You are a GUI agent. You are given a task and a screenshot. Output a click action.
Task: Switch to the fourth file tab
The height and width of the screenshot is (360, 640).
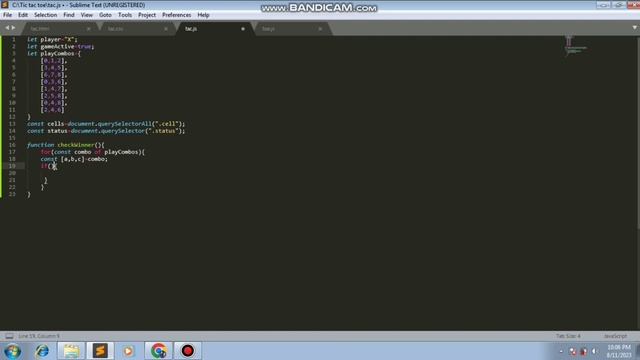pos(292,29)
